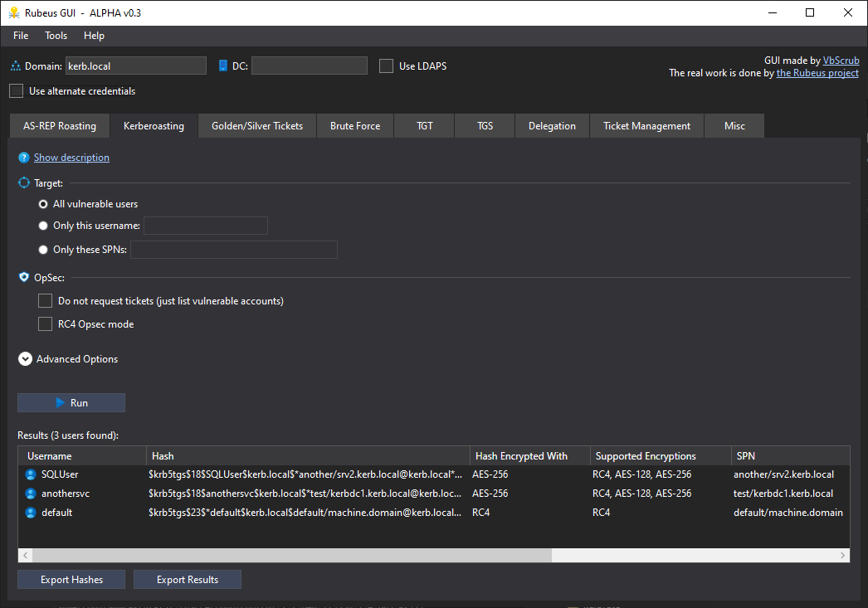The image size is (868, 608).
Task: Click the results scrollbar right arrow
Action: (x=842, y=556)
